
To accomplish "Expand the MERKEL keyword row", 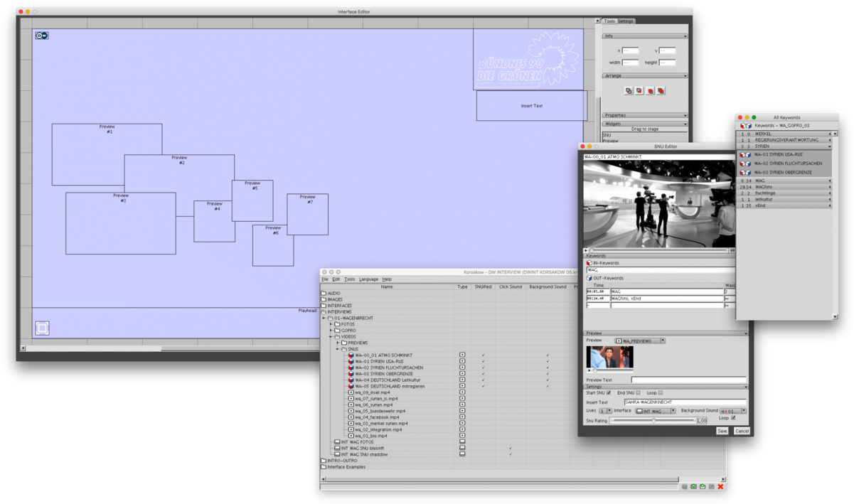I will (829, 134).
